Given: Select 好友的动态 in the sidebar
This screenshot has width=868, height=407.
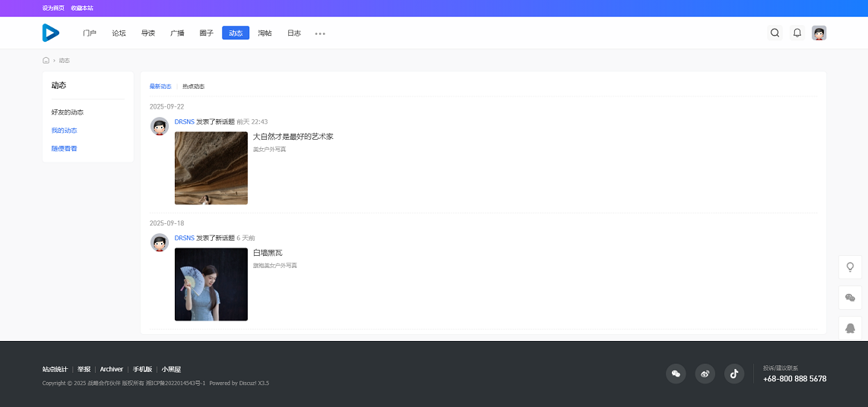Looking at the screenshot, I should pos(68,112).
